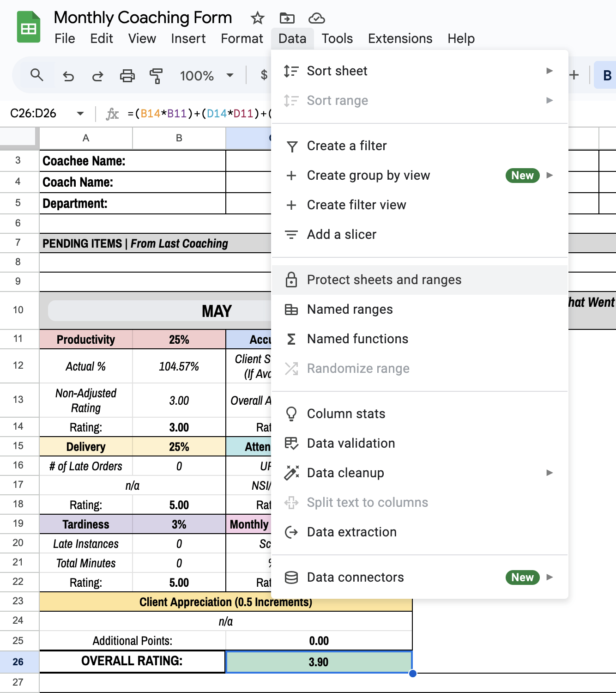Select the green Overall Rating 3.90 cell

coord(318,662)
